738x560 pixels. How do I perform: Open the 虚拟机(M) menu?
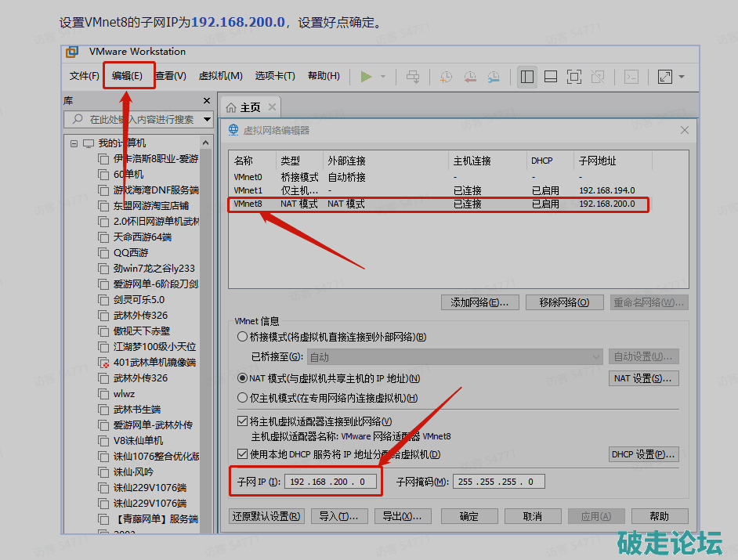click(220, 76)
